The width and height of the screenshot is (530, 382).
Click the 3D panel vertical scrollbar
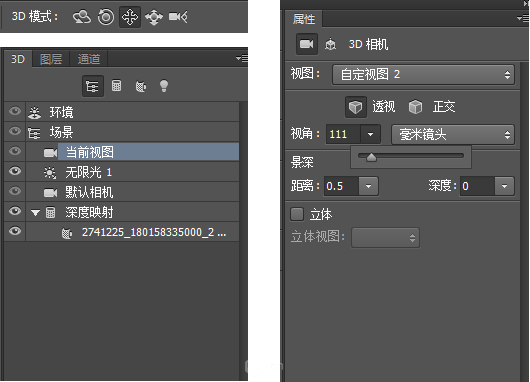(x=243, y=240)
